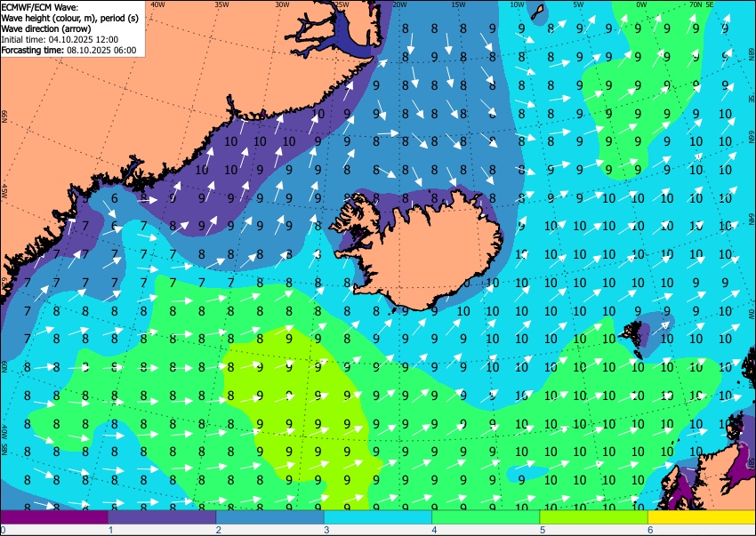Viewport: 756px width, 536px height.
Task: Click the '10W' longitude label at top
Action: [518, 4]
